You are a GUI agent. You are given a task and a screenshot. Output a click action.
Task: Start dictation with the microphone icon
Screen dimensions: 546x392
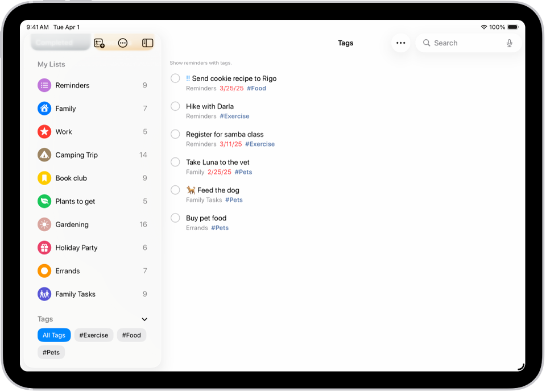(509, 43)
